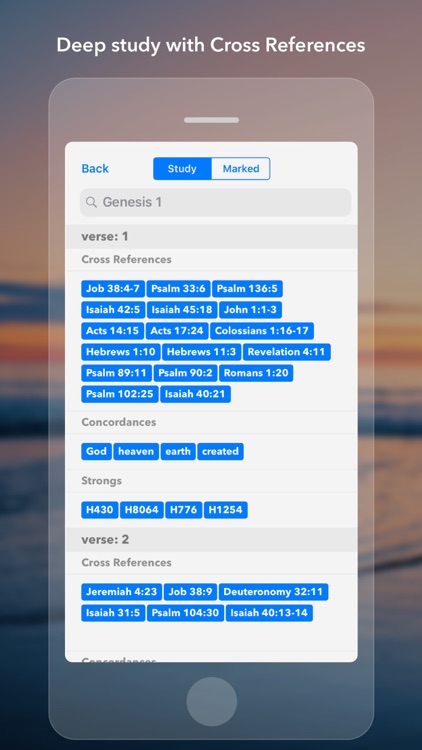
Task: Open Jeremiah 4:23 reference
Action: tap(122, 592)
